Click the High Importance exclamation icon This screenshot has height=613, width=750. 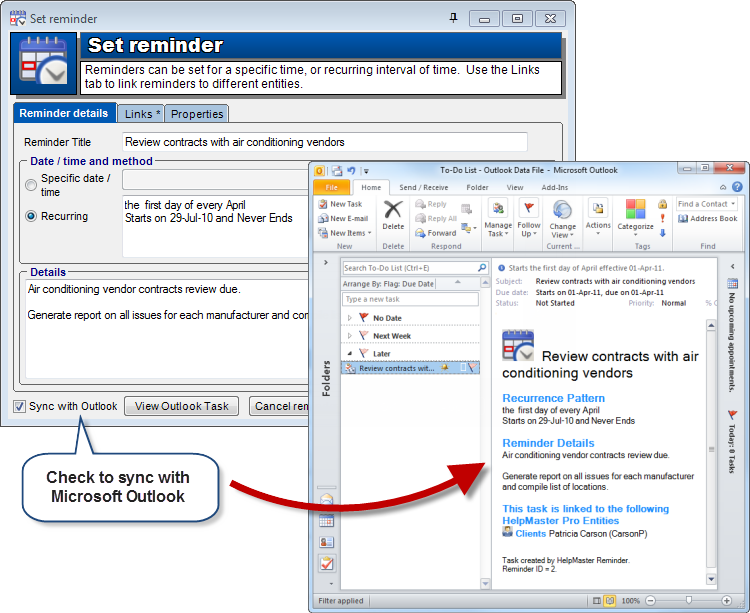click(x=662, y=219)
